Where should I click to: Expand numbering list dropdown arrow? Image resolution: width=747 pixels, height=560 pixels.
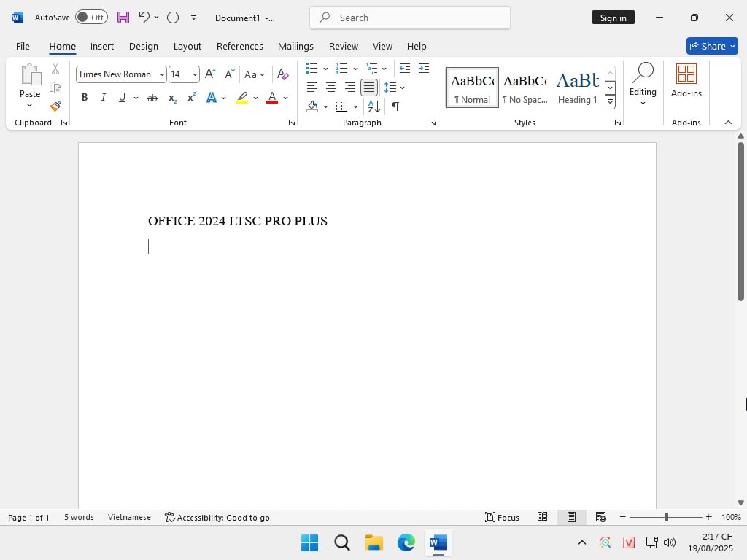pyautogui.click(x=355, y=69)
